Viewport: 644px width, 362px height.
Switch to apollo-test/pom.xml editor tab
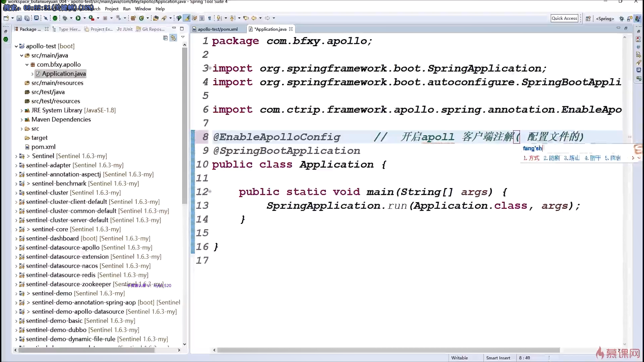tap(217, 29)
